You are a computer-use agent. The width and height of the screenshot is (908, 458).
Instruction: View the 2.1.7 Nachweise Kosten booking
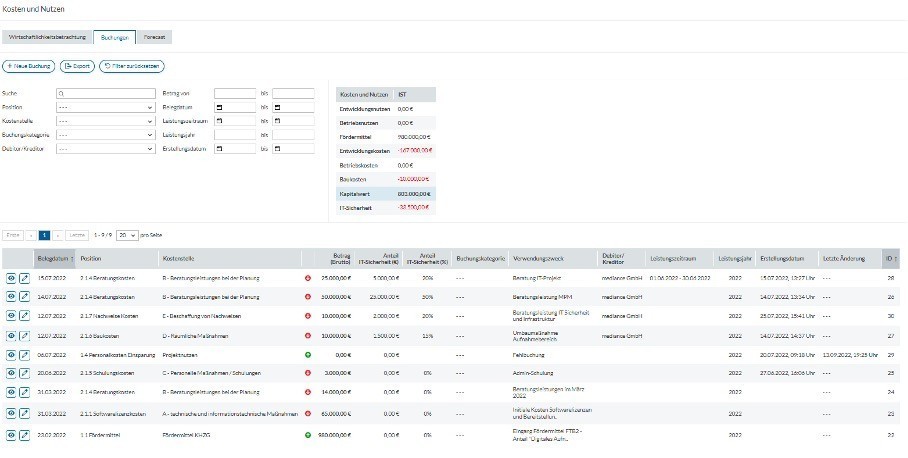11,316
